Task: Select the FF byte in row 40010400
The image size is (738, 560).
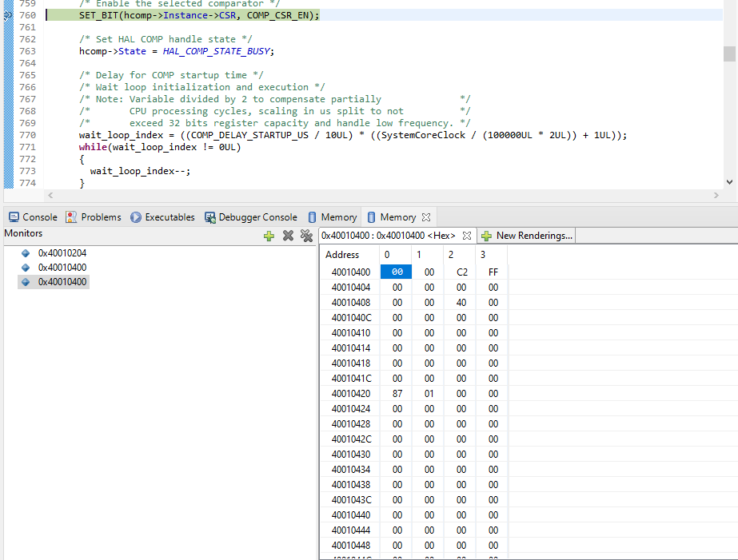Action: tap(493, 272)
